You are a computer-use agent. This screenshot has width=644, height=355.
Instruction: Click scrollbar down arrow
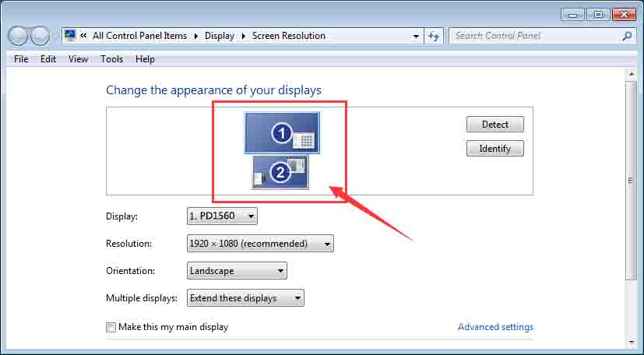coord(632,342)
